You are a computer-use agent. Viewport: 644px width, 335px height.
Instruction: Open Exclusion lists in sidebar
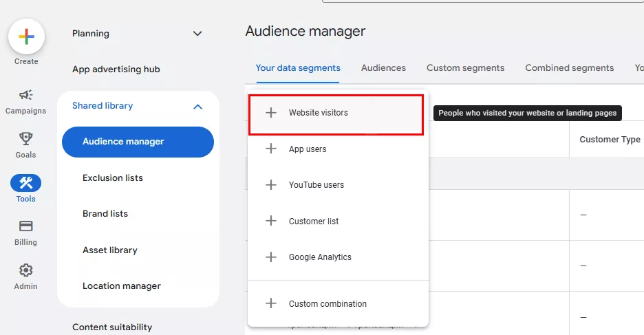pyautogui.click(x=113, y=178)
